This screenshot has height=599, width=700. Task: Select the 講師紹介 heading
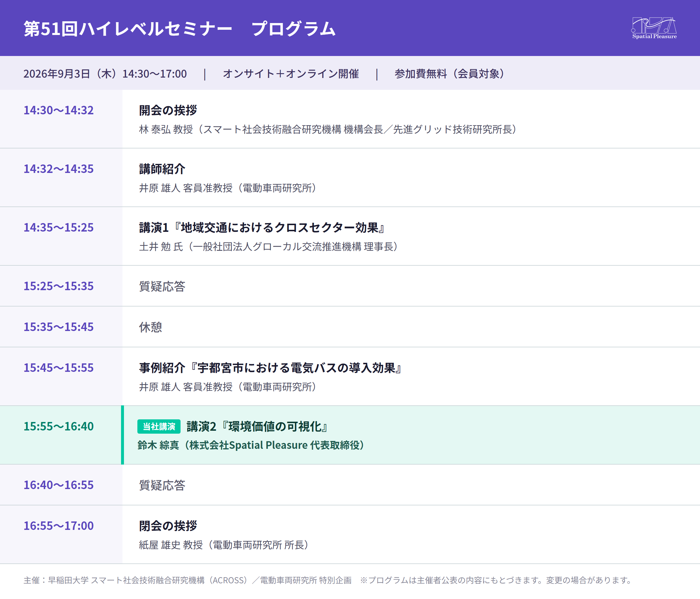click(162, 169)
